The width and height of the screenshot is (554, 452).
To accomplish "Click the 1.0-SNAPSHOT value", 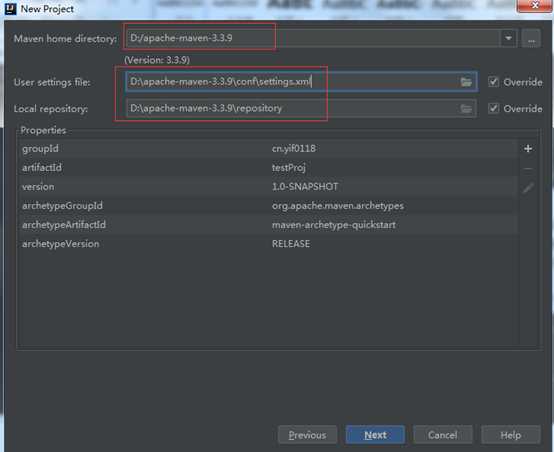I will pyautogui.click(x=305, y=187).
